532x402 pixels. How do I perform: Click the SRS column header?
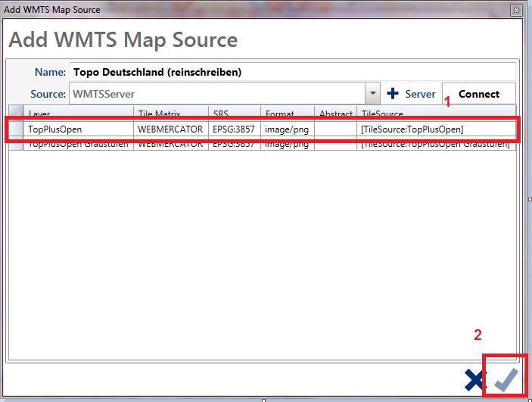click(234, 114)
